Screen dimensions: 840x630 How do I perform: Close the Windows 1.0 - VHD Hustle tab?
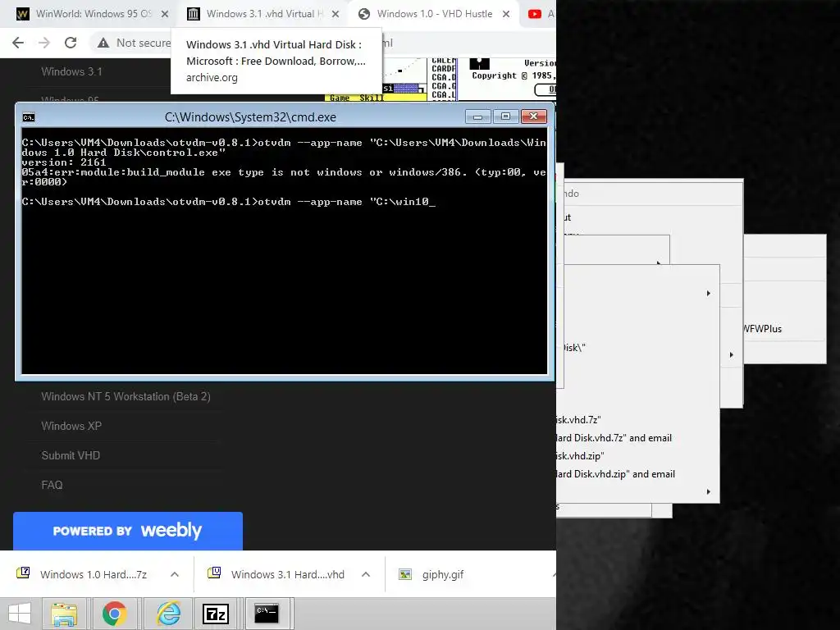coord(505,14)
